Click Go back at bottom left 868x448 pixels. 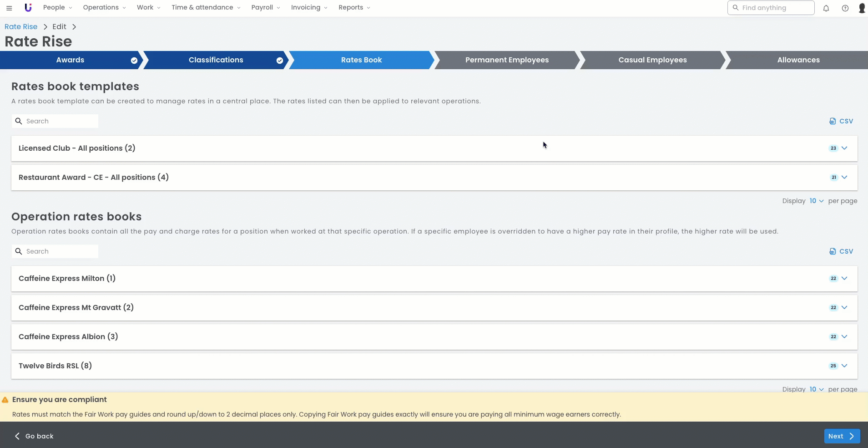(35, 436)
